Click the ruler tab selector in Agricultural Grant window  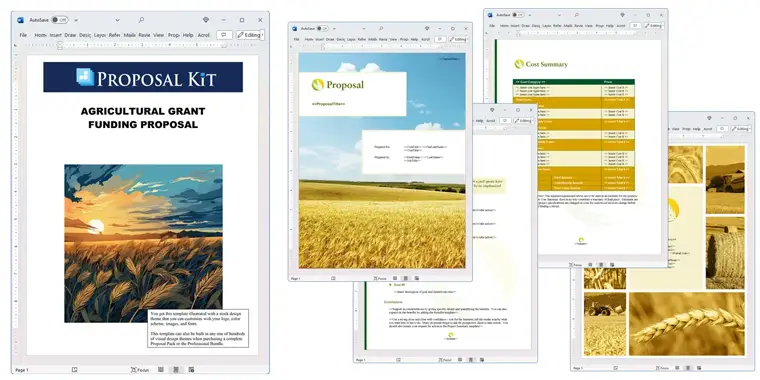tap(16, 45)
